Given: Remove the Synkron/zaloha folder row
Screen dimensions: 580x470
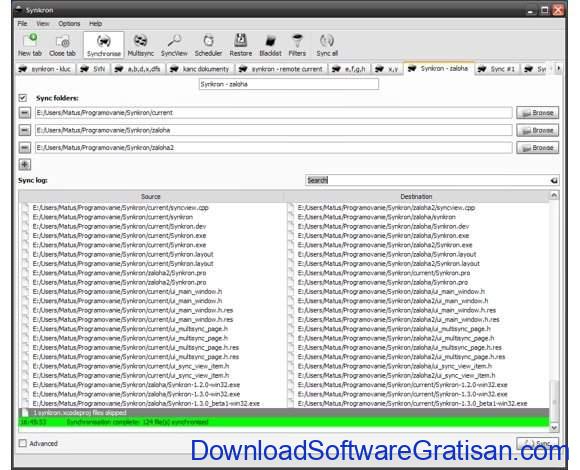Looking at the screenshot, I should pyautogui.click(x=25, y=130).
